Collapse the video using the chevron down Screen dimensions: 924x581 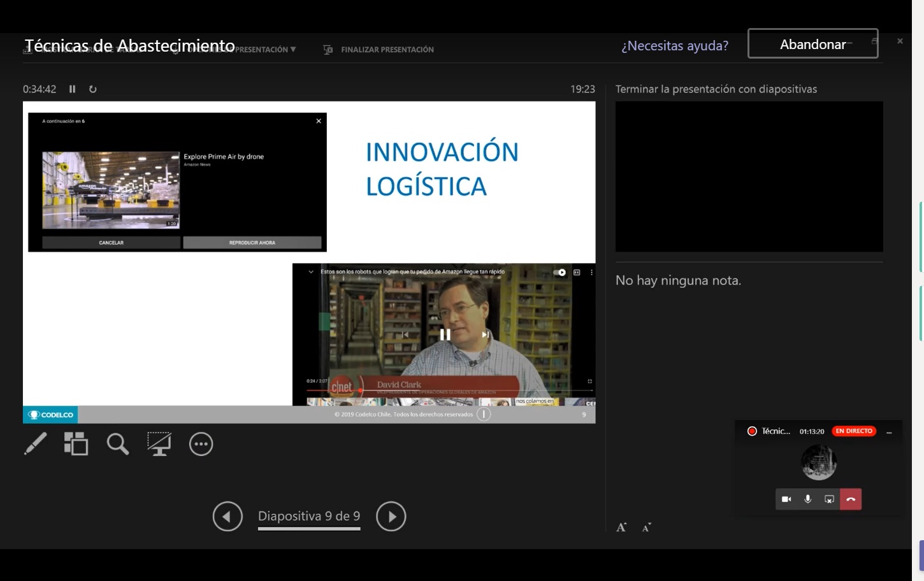tap(311, 272)
